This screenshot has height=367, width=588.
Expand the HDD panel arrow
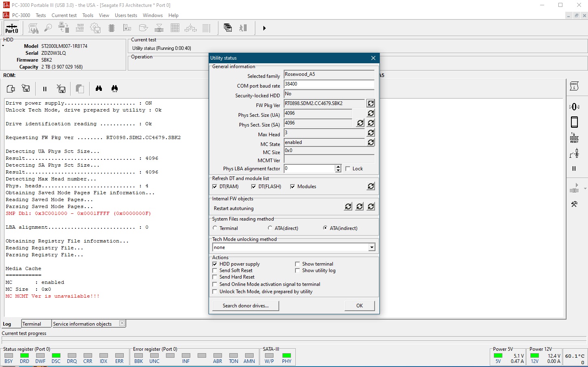point(3,46)
